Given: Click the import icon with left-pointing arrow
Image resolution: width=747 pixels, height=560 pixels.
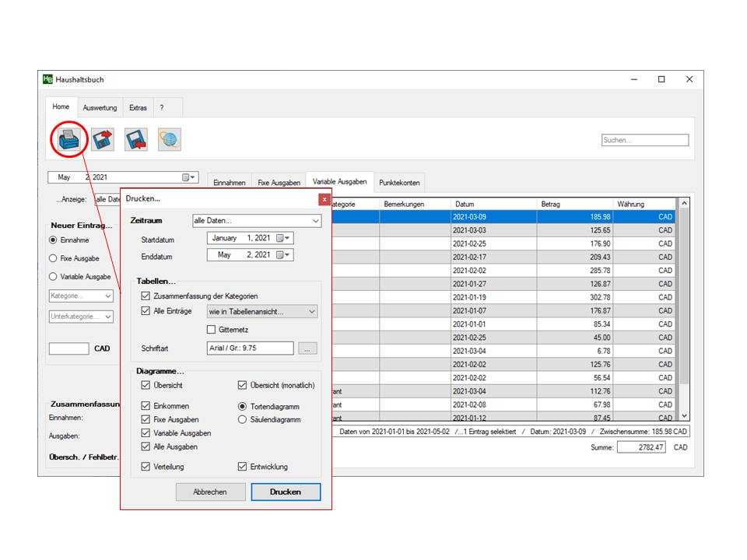Looking at the screenshot, I should pyautogui.click(x=136, y=140).
